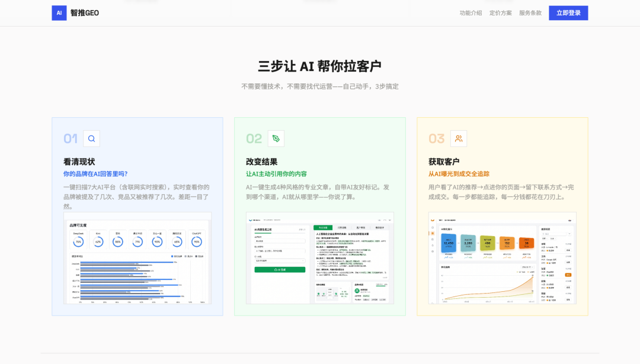Image resolution: width=640 pixels, height=364 pixels.
Task: Click the description starting 一键扫描7大AI平台
Action: 137,197
